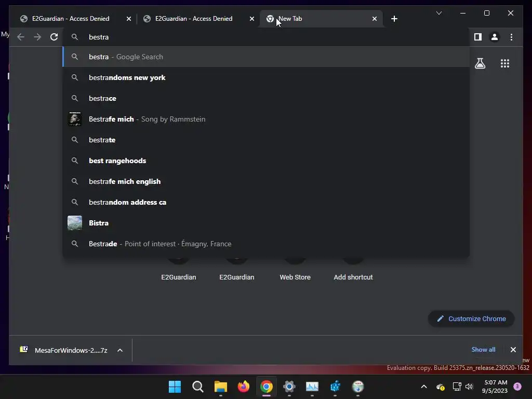
Task: Close the first E2Guardian tab
Action: tap(129, 19)
